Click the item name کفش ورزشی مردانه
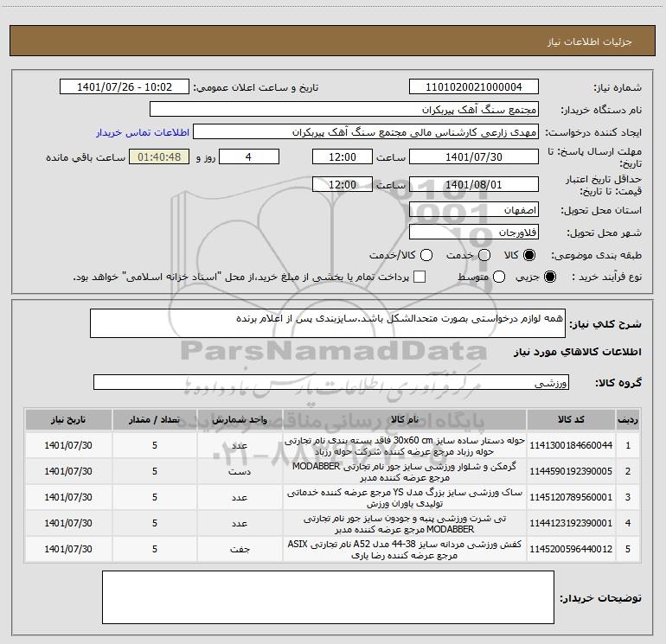Screen dimensions: 666x644 [405, 549]
